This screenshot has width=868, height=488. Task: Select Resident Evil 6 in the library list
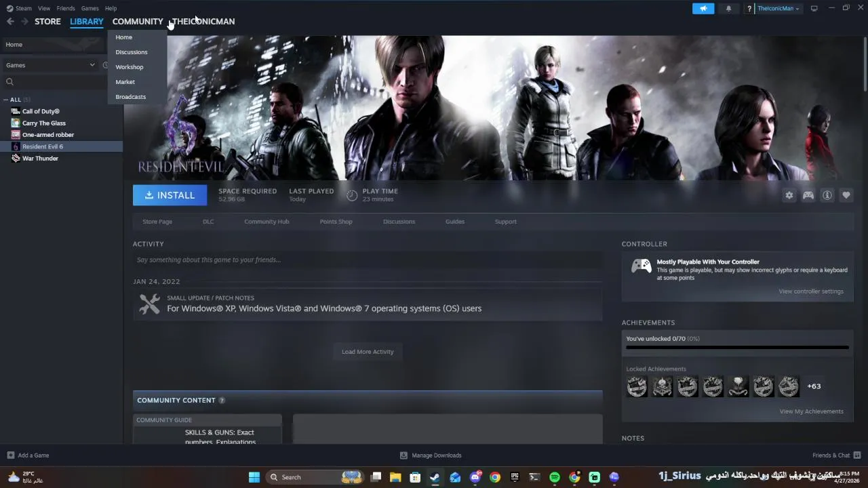coord(62,146)
